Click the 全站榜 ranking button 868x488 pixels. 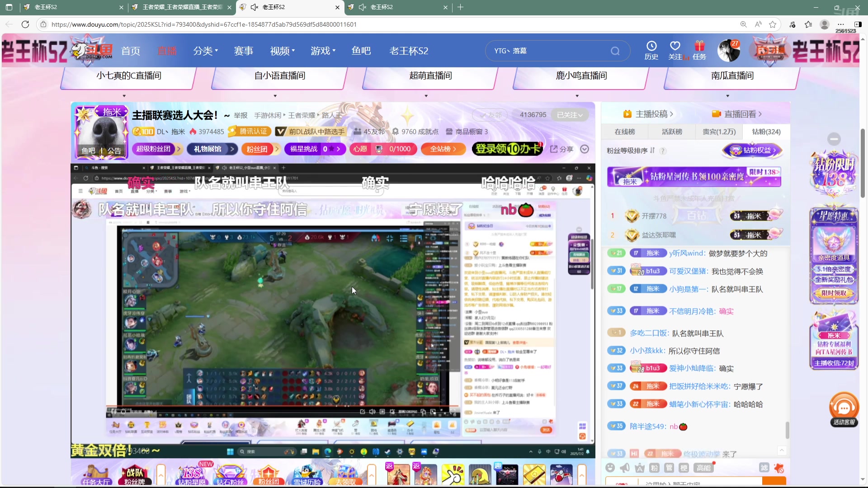click(x=443, y=149)
